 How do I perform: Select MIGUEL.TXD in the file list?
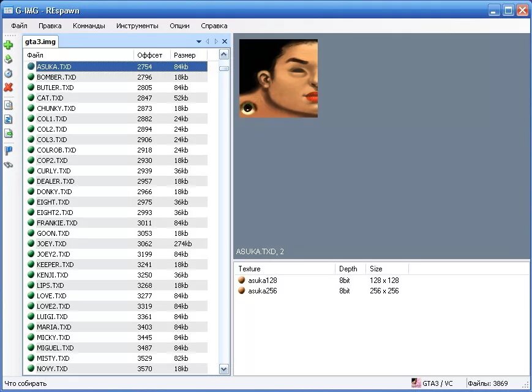click(x=116, y=348)
